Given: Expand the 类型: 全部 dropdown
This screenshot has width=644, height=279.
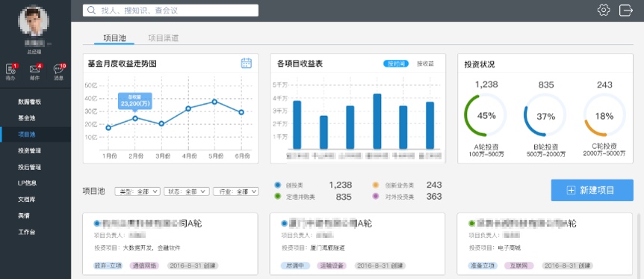Looking at the screenshot, I should tap(137, 191).
